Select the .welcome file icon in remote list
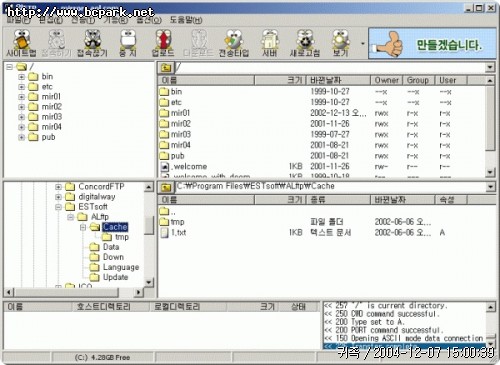The image size is (500, 365). tap(165, 167)
